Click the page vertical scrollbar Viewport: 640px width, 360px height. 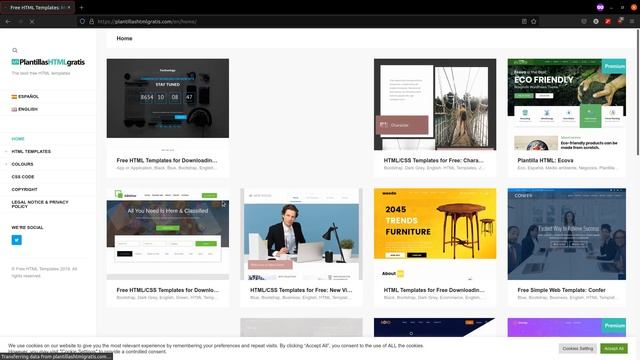pos(638,92)
